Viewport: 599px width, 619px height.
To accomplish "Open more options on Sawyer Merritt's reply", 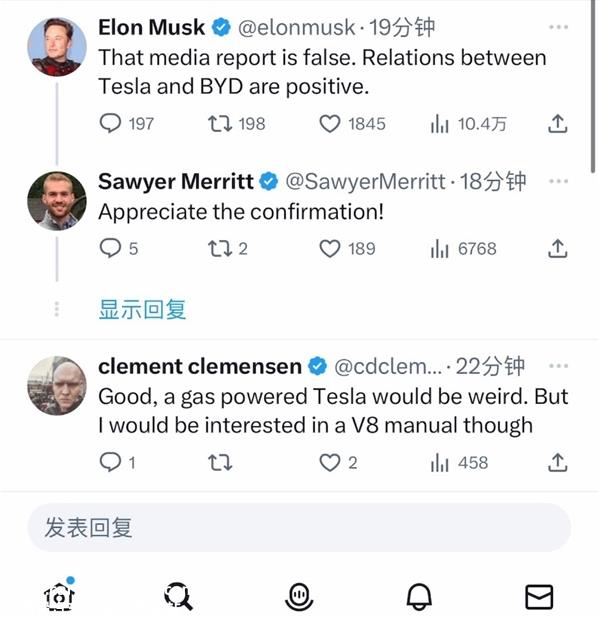I will [x=558, y=182].
